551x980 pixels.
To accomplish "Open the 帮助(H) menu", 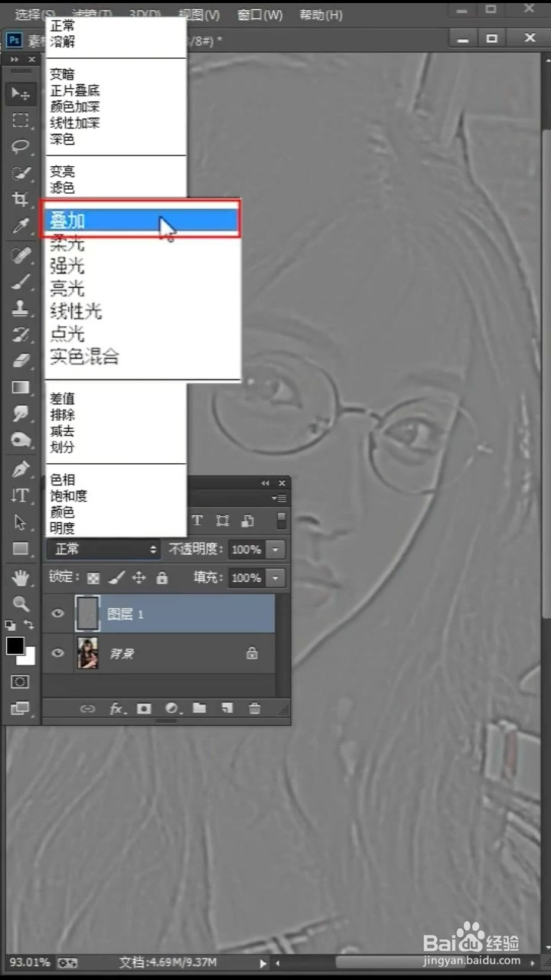I will pos(321,15).
